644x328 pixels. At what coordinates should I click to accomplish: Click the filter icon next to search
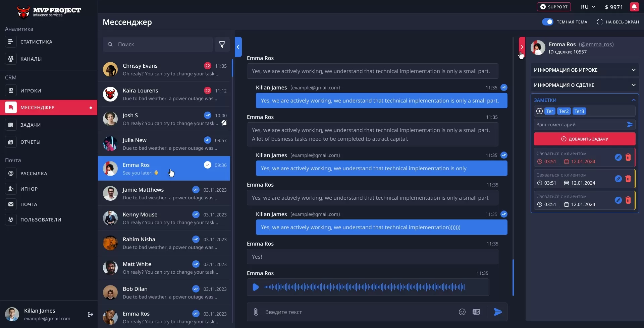point(222,45)
